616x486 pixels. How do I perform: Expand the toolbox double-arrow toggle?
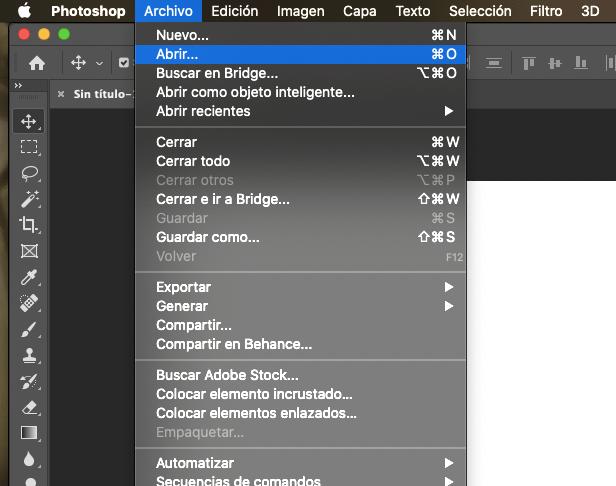point(18,85)
